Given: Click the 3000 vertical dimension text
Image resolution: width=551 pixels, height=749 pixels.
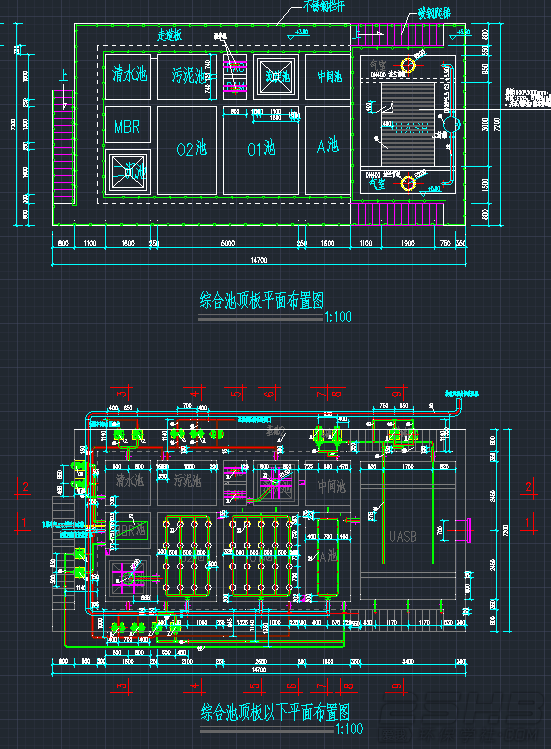Looking at the screenshot, I should [486, 125].
